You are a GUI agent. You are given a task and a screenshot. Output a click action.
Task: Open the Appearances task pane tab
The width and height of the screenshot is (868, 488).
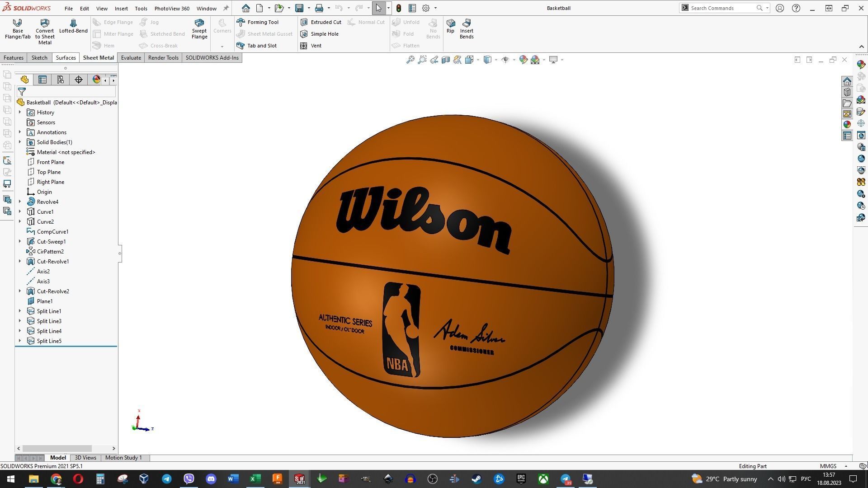[847, 124]
